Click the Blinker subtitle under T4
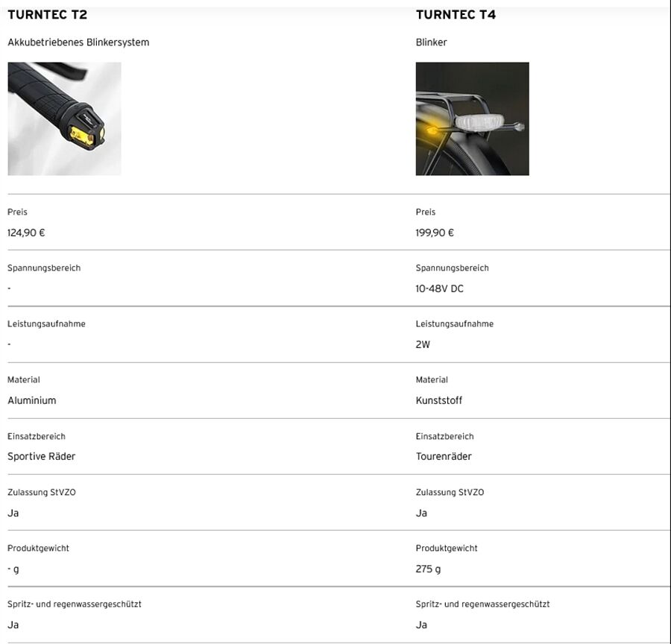Image resolution: width=671 pixels, height=644 pixels. [431, 42]
